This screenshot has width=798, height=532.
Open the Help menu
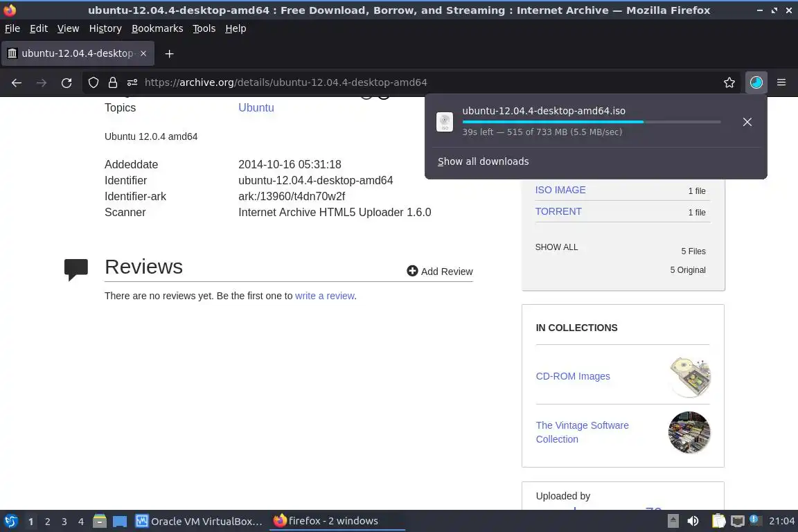click(x=236, y=28)
